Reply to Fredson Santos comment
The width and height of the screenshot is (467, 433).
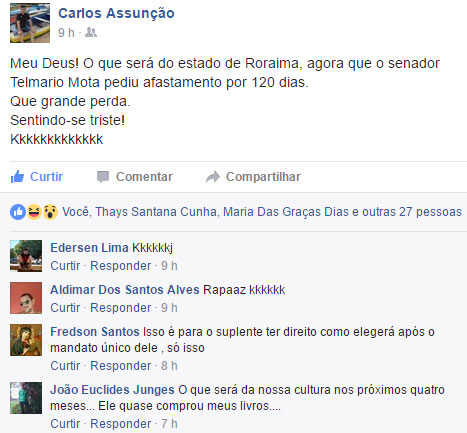click(121, 366)
